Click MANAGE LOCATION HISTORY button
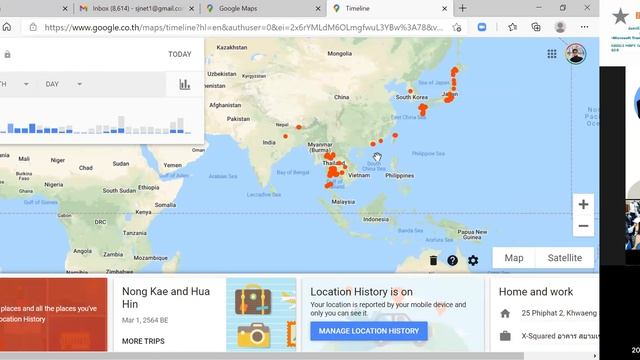Screen dimensions: 640x360 tap(369, 331)
